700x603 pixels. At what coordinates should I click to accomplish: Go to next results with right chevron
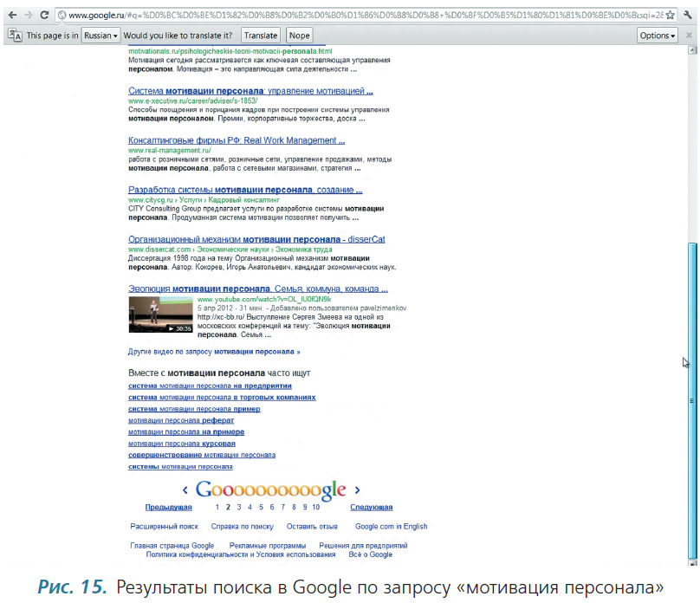click(357, 490)
